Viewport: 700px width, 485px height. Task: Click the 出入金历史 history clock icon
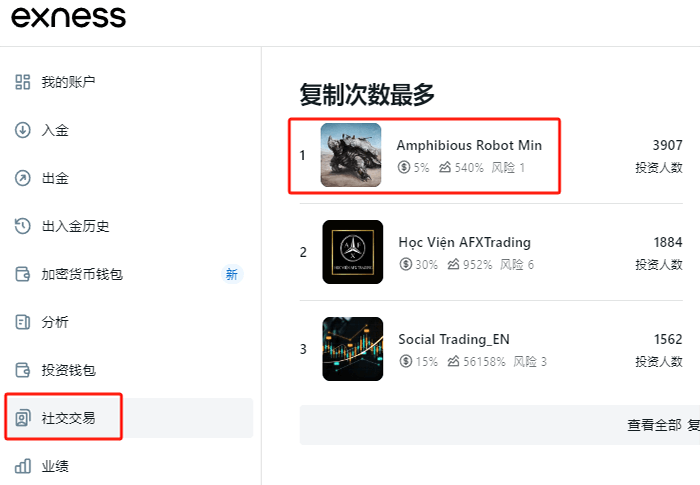pos(23,226)
